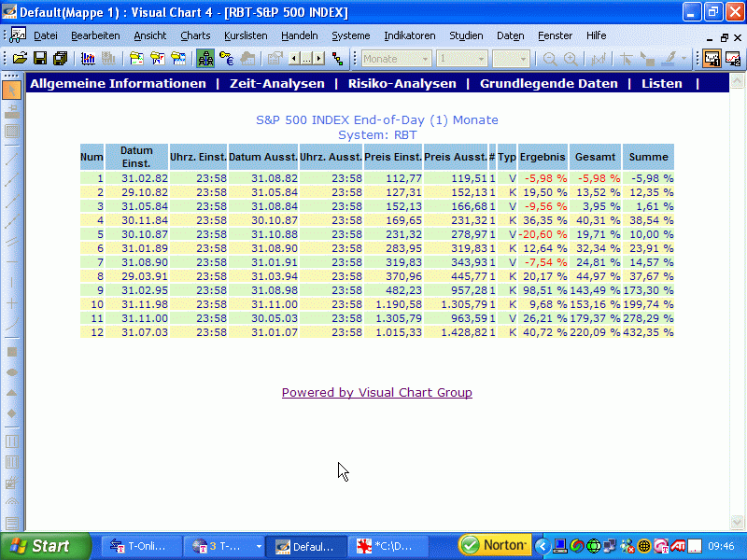This screenshot has height=560, width=747.
Task: Click the open folder toolbar icon
Action: coord(20,58)
